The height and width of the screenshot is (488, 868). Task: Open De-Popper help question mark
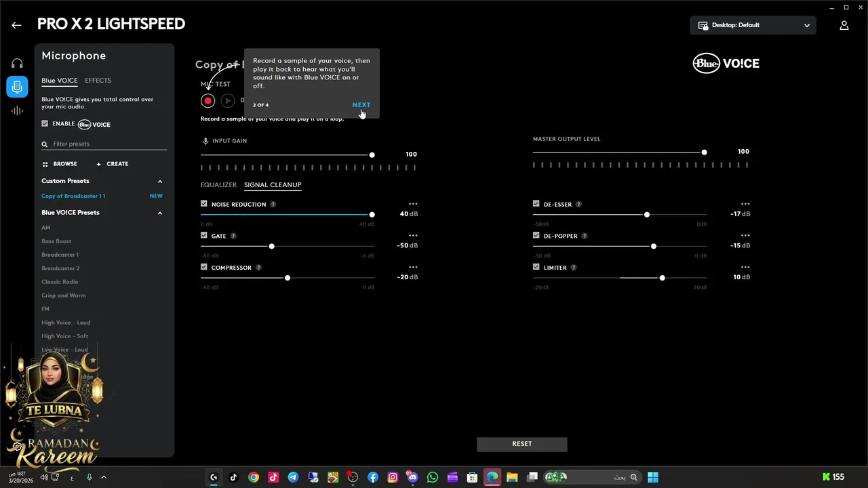tap(585, 236)
